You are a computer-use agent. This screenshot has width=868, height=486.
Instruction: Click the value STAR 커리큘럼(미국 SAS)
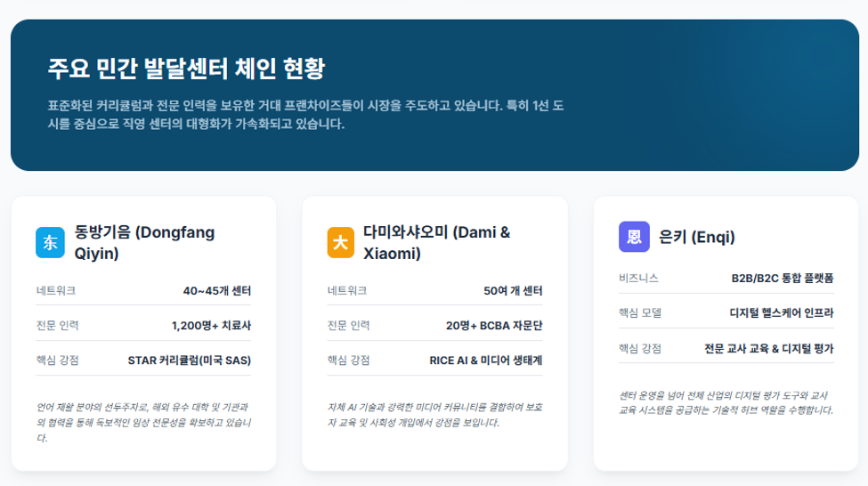click(x=190, y=360)
